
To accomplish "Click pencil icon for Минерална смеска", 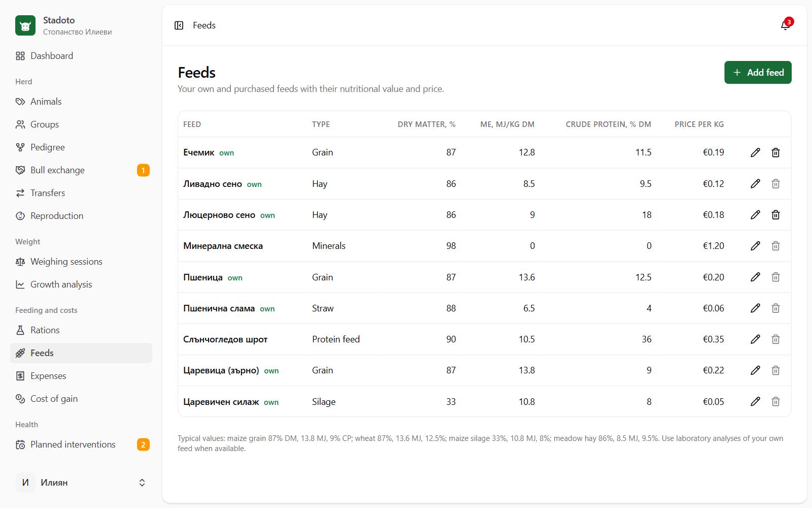I will pyautogui.click(x=755, y=246).
